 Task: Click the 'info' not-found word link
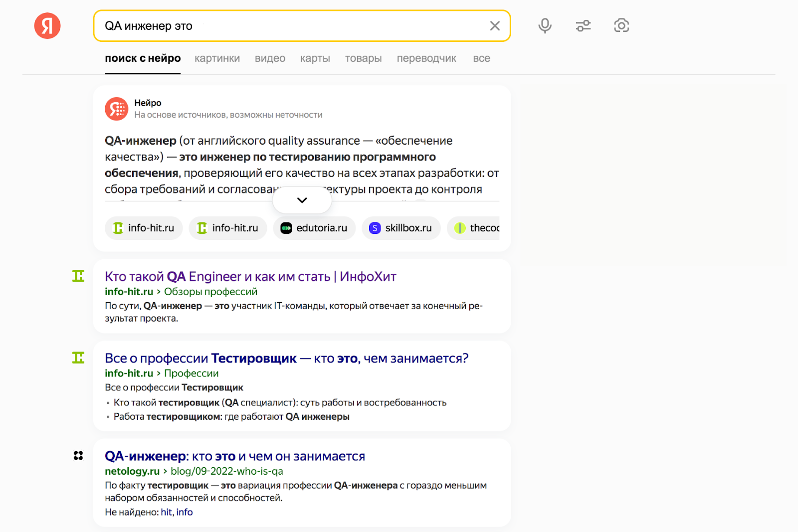click(x=185, y=512)
